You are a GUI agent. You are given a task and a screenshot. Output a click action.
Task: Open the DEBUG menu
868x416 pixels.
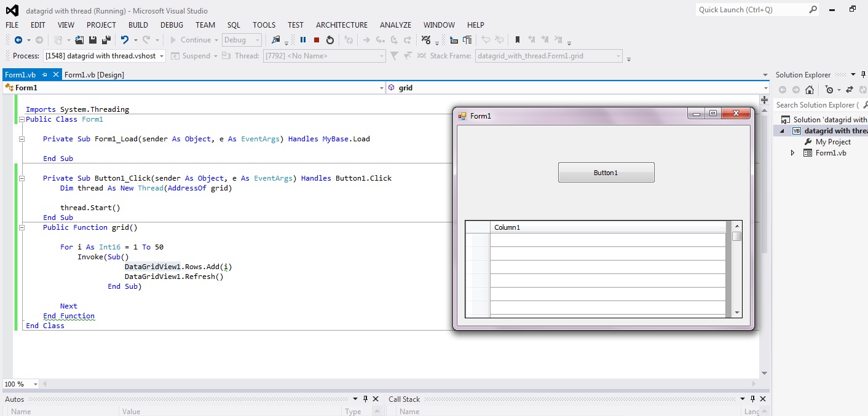(172, 25)
